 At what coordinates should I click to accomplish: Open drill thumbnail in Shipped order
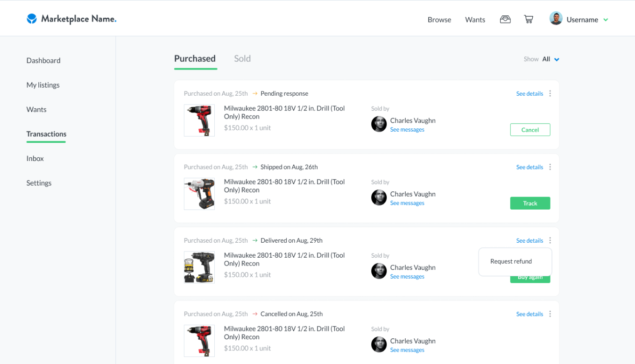click(199, 194)
